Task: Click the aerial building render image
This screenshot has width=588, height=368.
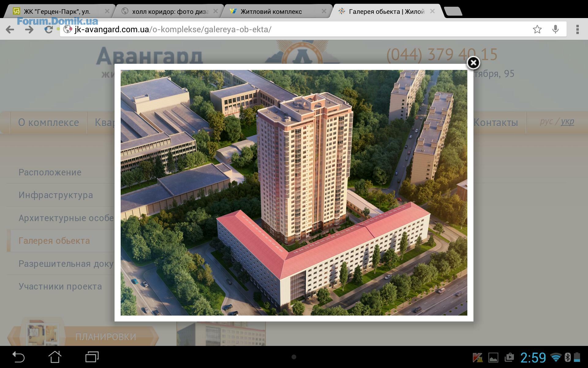Action: click(x=294, y=193)
